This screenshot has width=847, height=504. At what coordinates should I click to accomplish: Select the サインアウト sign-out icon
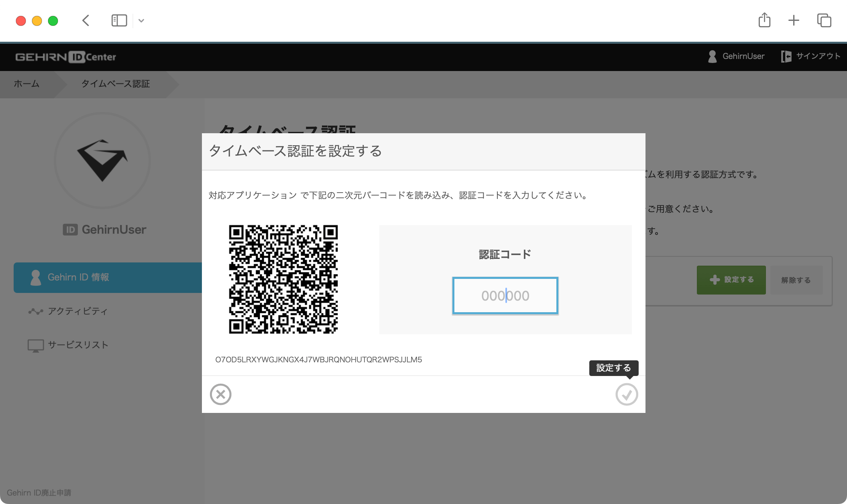[x=786, y=57]
